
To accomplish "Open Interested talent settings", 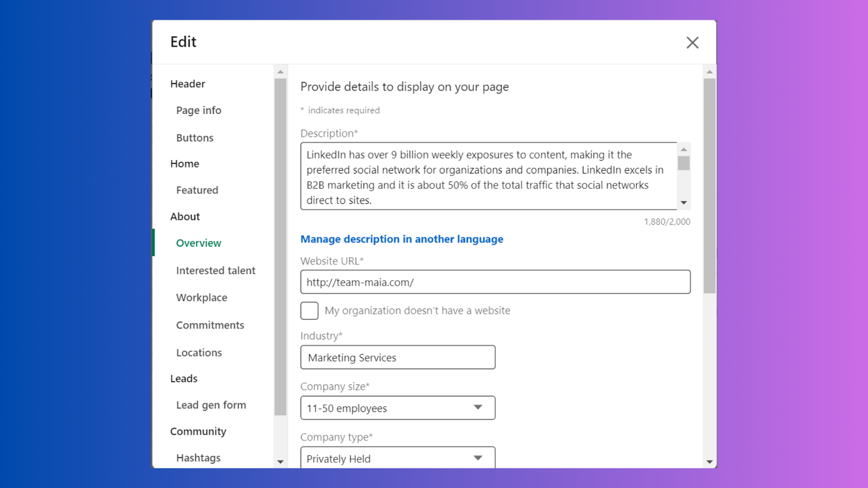I will click(x=215, y=271).
